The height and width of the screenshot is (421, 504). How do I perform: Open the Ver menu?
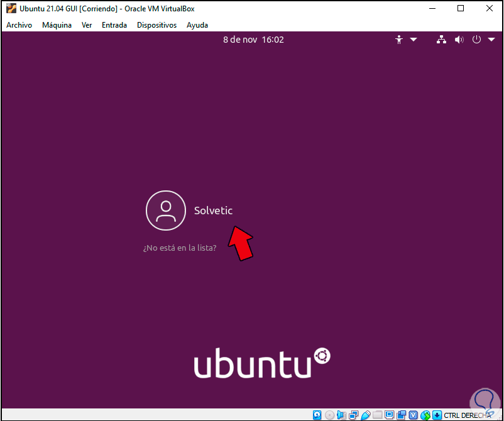click(x=87, y=25)
